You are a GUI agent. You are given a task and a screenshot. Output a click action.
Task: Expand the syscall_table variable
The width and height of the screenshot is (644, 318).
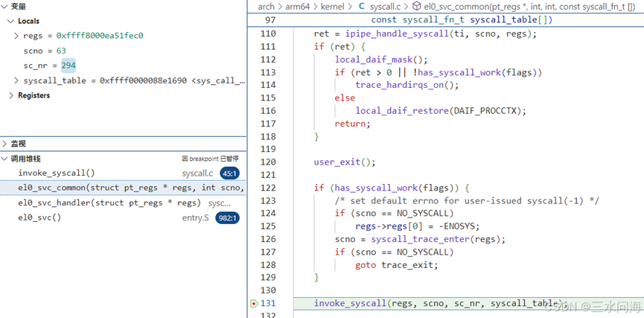[16, 80]
